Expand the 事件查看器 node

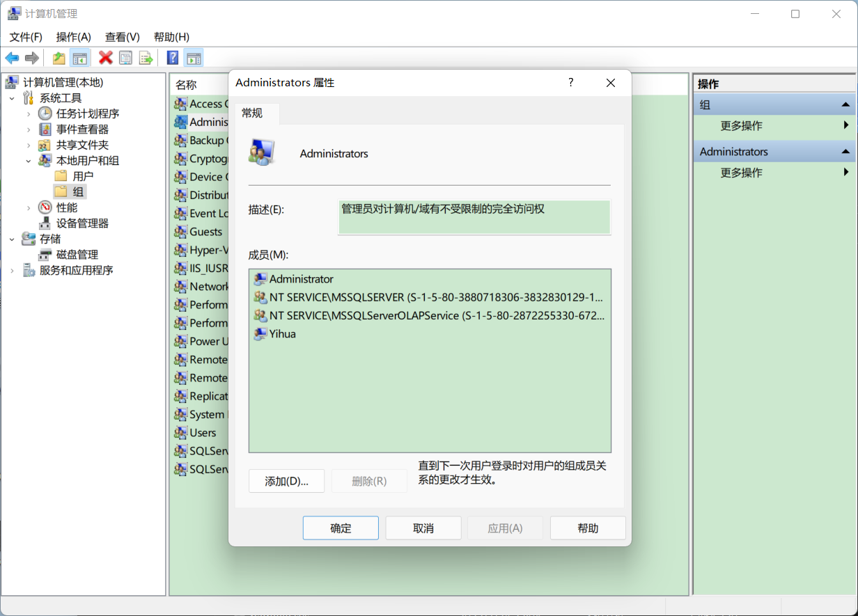(x=29, y=129)
